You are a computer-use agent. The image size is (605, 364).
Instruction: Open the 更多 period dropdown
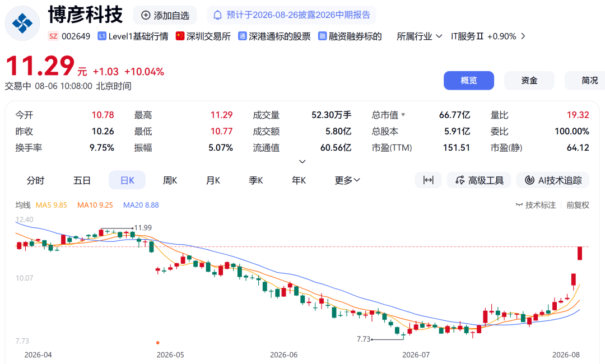tap(347, 180)
